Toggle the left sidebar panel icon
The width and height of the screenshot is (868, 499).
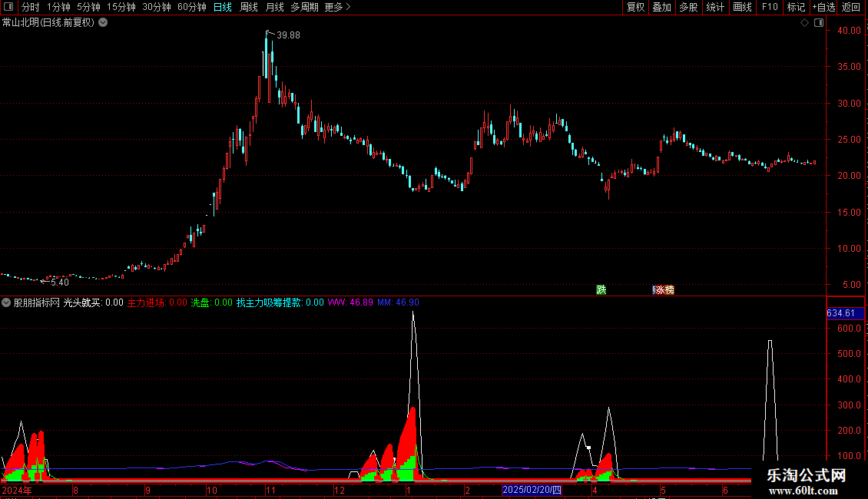[x=8, y=7]
